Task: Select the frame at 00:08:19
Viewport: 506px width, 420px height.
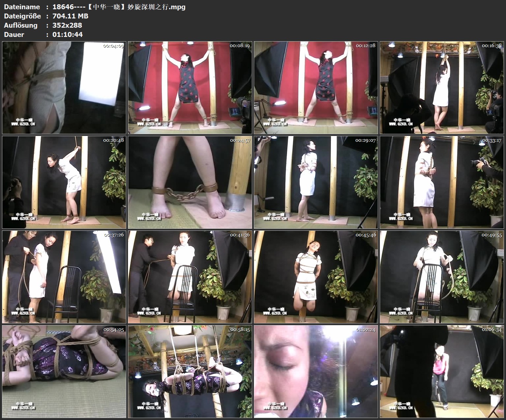Action: pos(190,88)
